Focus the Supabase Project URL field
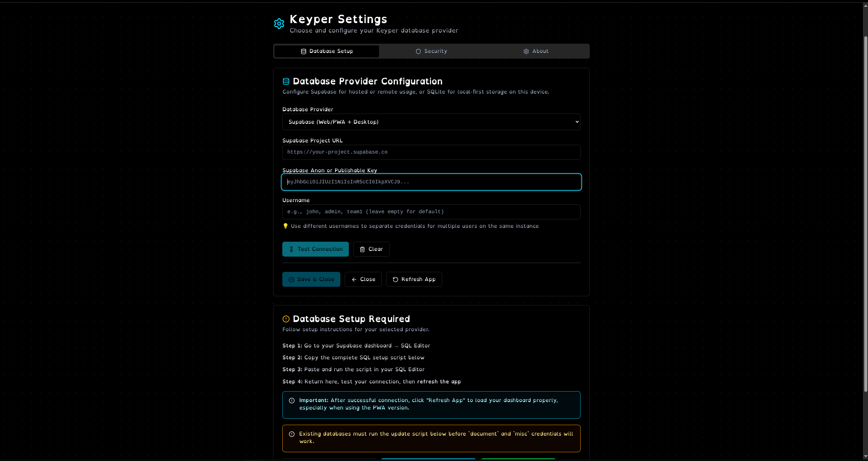 pyautogui.click(x=431, y=152)
